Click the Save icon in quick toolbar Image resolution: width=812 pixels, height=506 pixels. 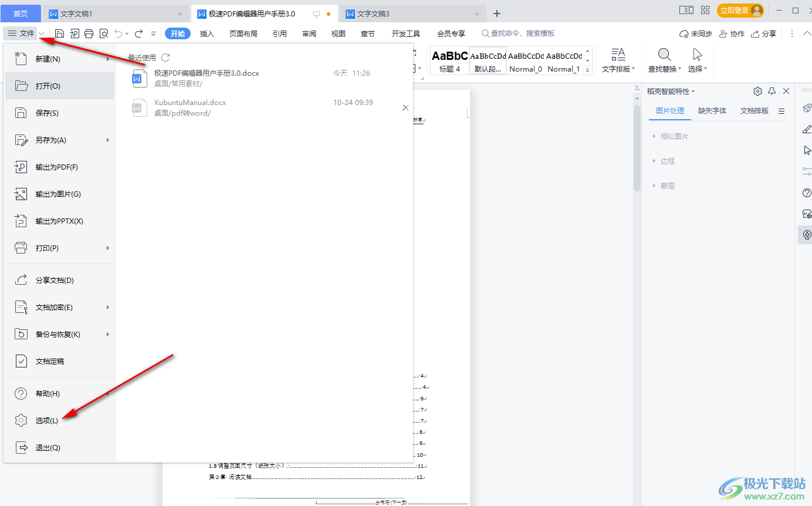[x=60, y=33]
